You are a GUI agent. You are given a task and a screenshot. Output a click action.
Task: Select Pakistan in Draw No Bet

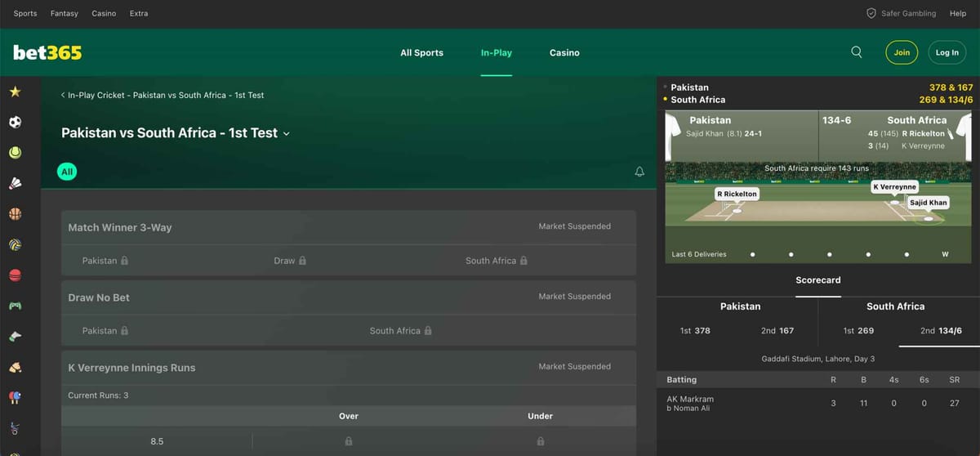click(105, 331)
